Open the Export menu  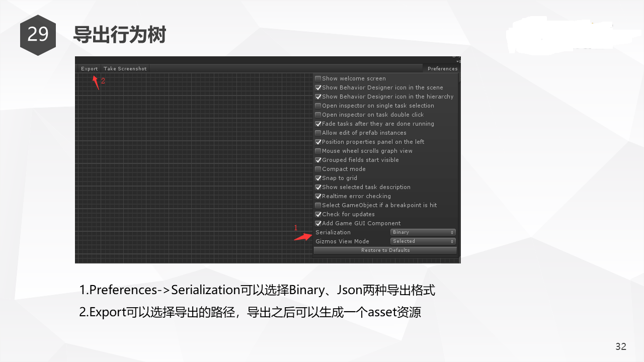pos(89,68)
